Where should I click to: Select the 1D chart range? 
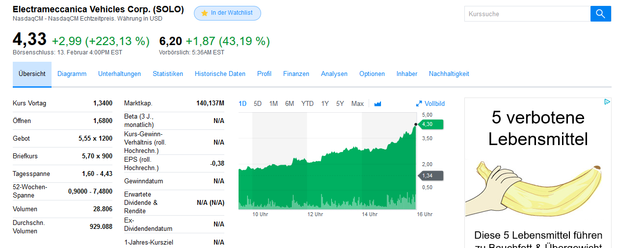242,103
